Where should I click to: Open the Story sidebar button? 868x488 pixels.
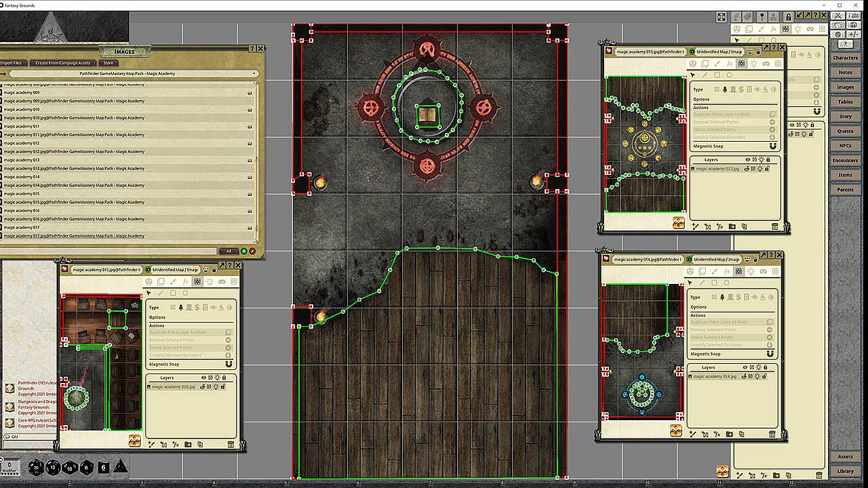coord(845,117)
